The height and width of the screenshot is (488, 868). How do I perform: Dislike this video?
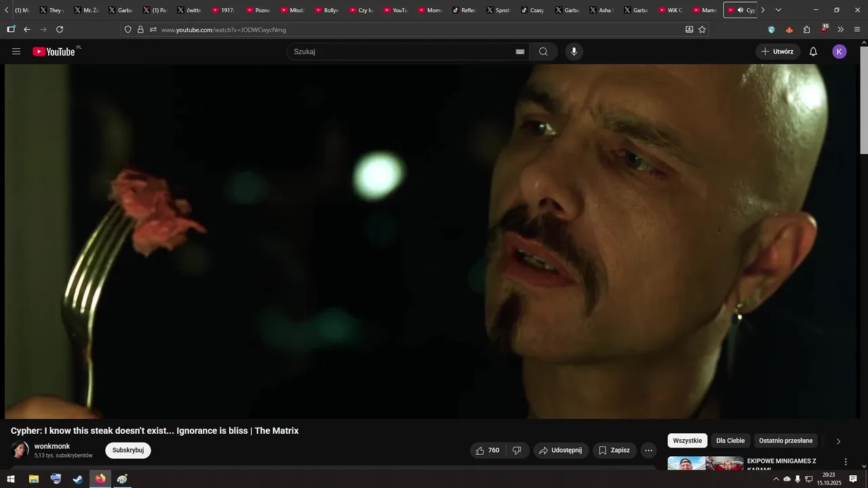517,451
